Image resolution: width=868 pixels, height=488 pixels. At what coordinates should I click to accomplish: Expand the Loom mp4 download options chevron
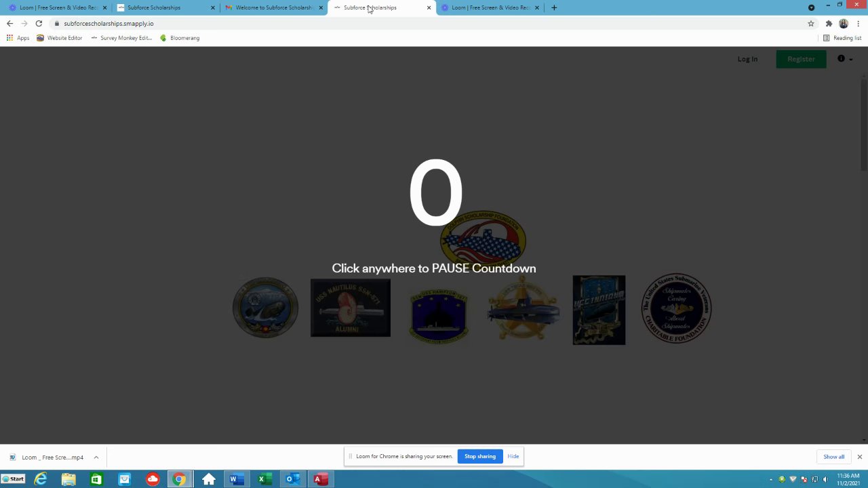click(96, 457)
